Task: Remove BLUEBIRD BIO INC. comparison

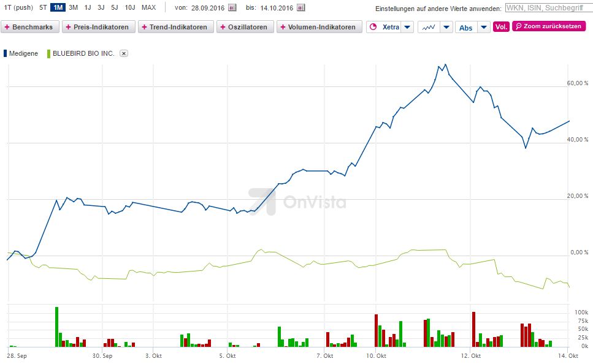Action: point(123,53)
